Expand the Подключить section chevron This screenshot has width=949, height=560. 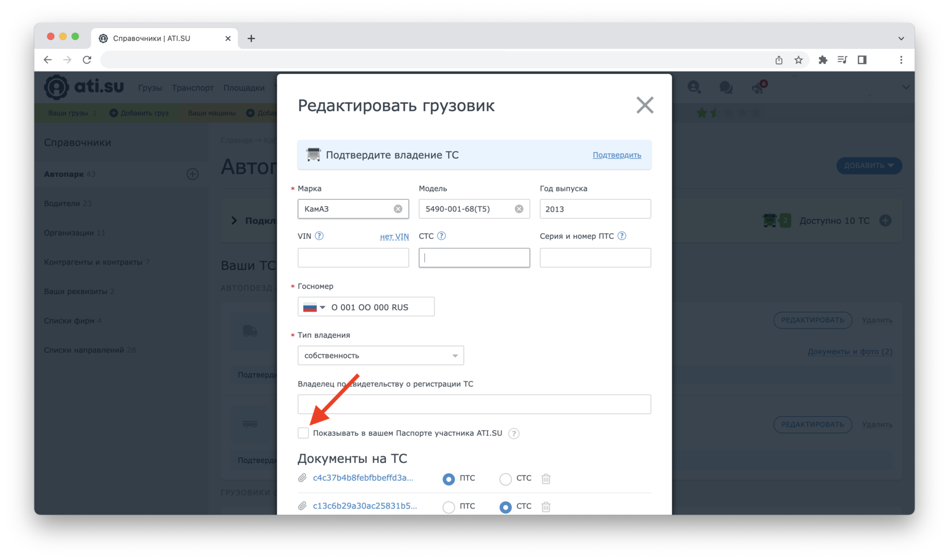(x=234, y=221)
